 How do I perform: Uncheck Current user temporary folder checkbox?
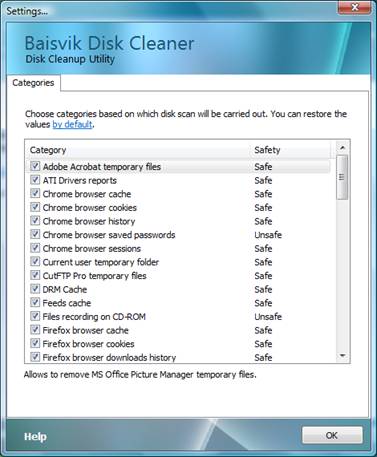click(35, 262)
